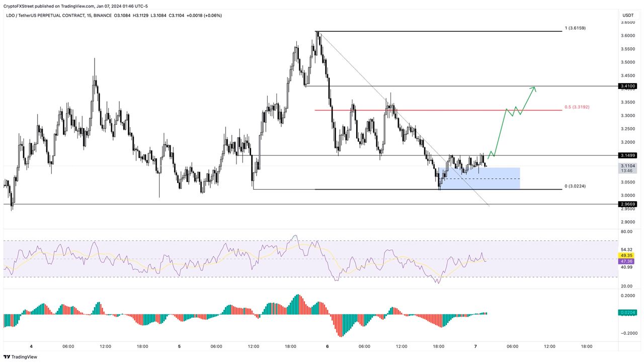Click the 3.2500 price axis label

click(628, 129)
